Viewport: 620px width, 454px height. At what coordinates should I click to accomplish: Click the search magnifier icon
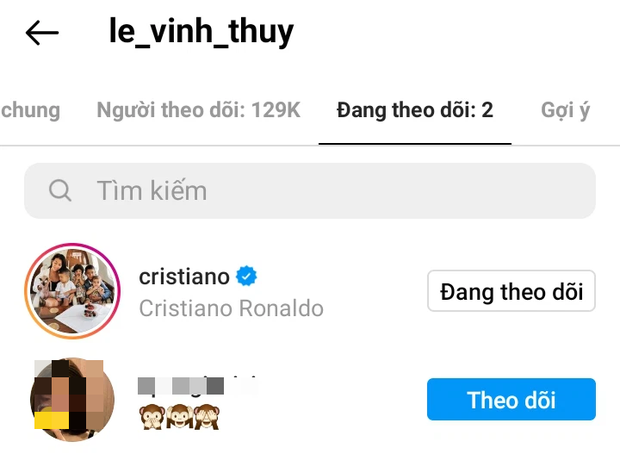point(60,191)
